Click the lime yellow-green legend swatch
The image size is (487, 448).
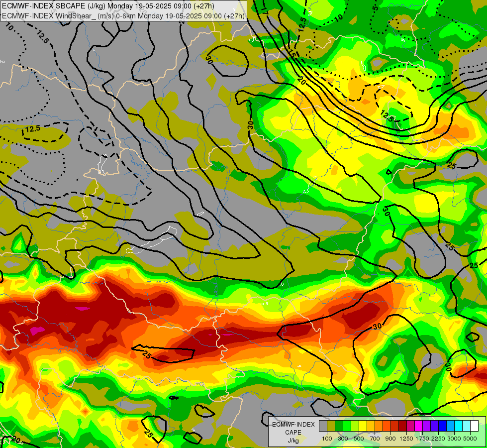tap(355, 426)
